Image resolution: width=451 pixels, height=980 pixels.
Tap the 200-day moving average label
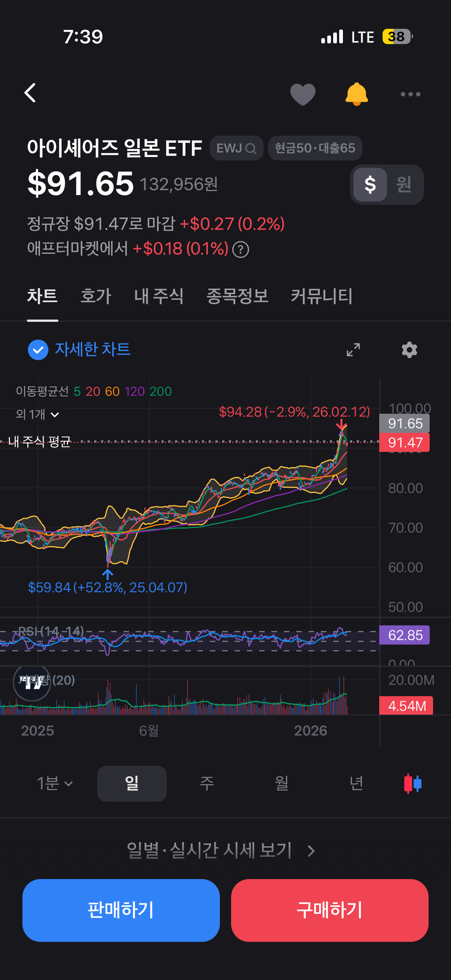point(160,391)
